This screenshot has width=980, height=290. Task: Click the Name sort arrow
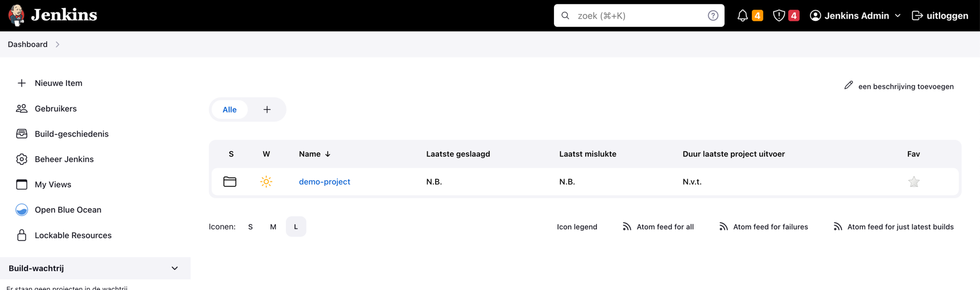pyautogui.click(x=328, y=154)
